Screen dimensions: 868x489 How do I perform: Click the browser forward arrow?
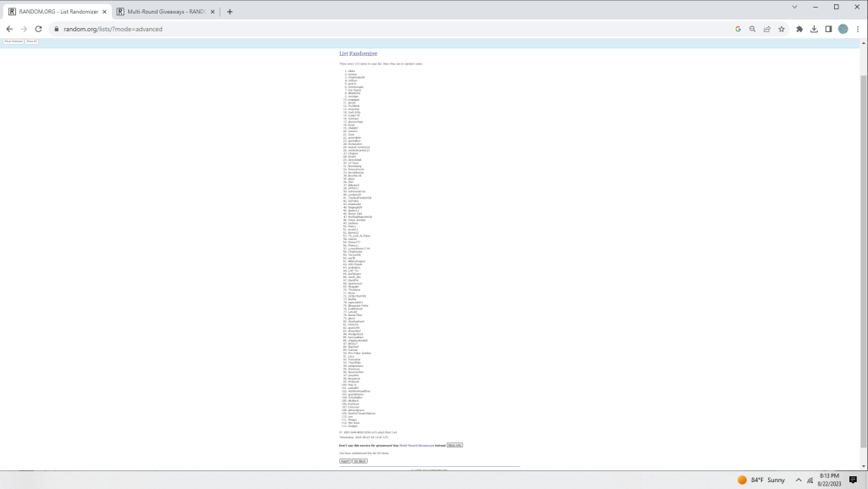[x=24, y=29]
